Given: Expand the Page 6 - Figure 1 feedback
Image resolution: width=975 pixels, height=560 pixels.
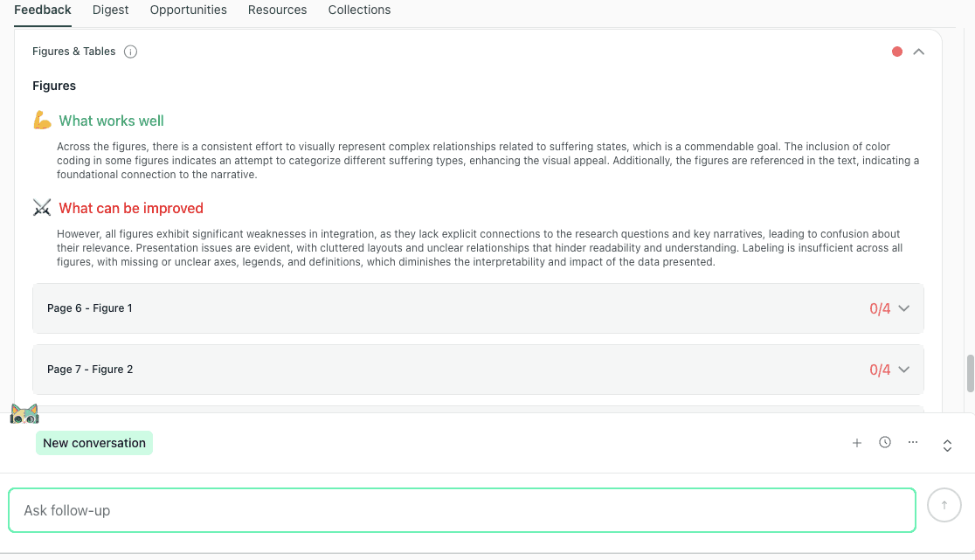Looking at the screenshot, I should [x=905, y=308].
